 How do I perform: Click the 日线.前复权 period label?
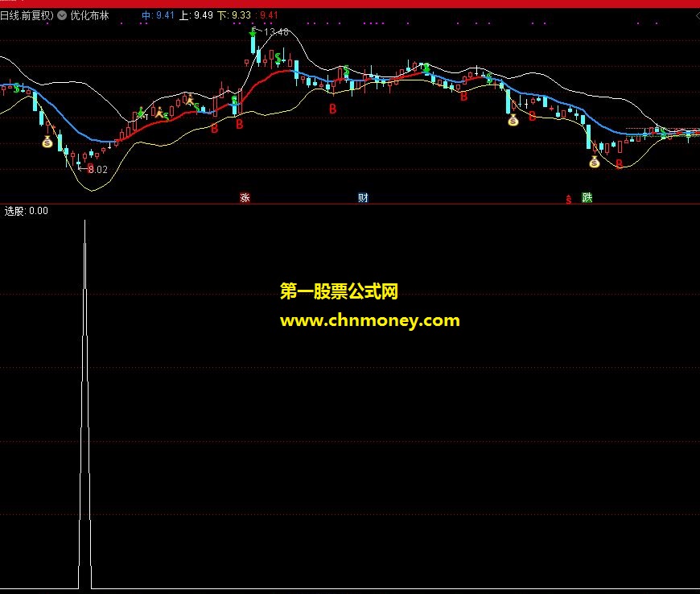pos(27,15)
